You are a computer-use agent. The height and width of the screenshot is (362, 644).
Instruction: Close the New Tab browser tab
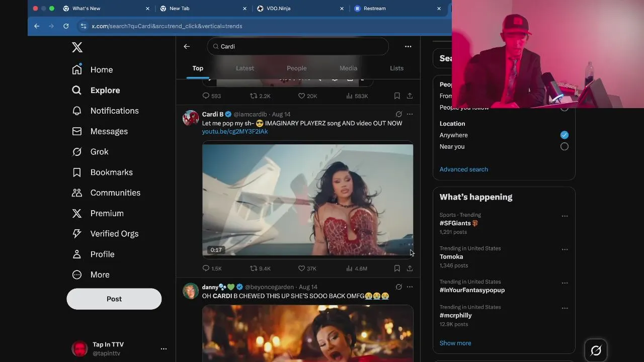point(245,9)
